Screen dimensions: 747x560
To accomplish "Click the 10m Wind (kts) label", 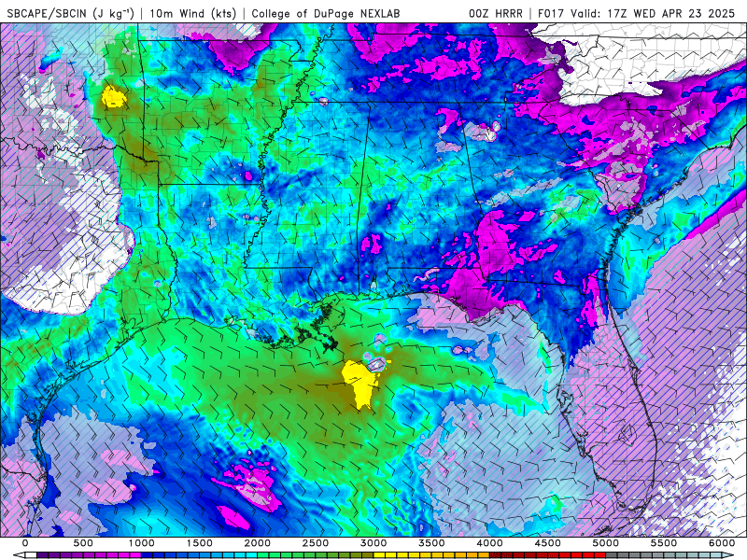I will click(x=192, y=13).
